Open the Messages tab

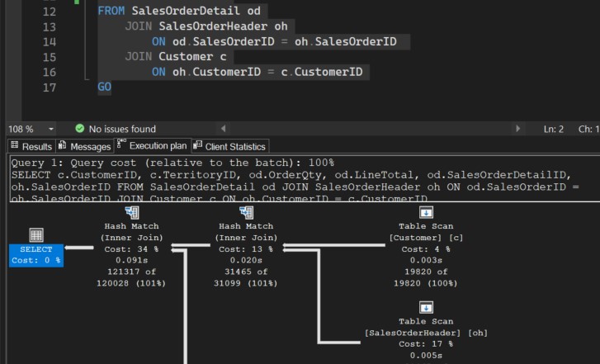pos(84,146)
